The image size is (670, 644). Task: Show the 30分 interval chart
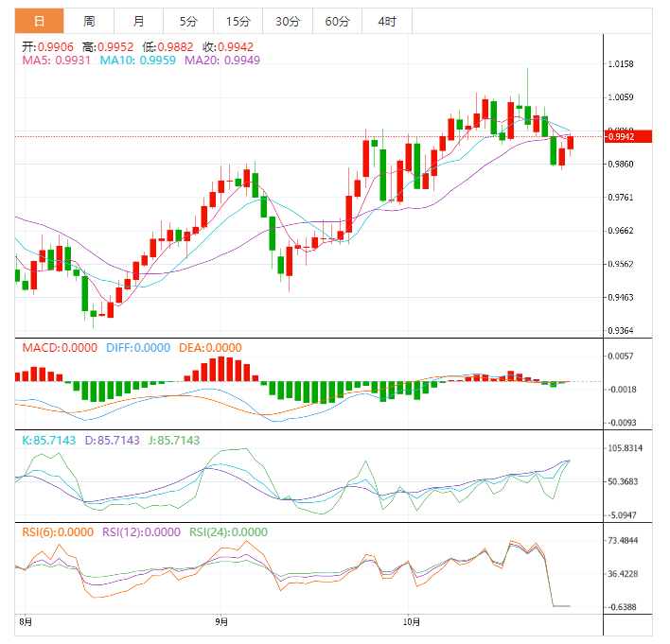click(x=287, y=21)
